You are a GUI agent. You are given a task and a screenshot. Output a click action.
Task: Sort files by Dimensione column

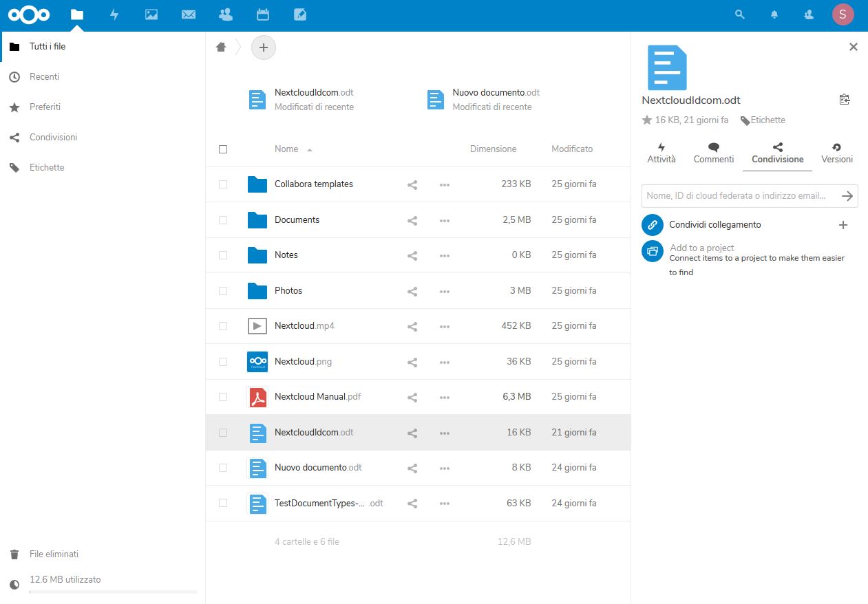(x=493, y=149)
